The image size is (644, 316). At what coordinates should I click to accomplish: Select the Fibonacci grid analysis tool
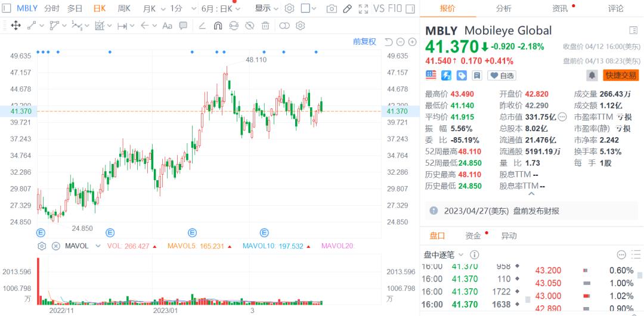(100, 26)
